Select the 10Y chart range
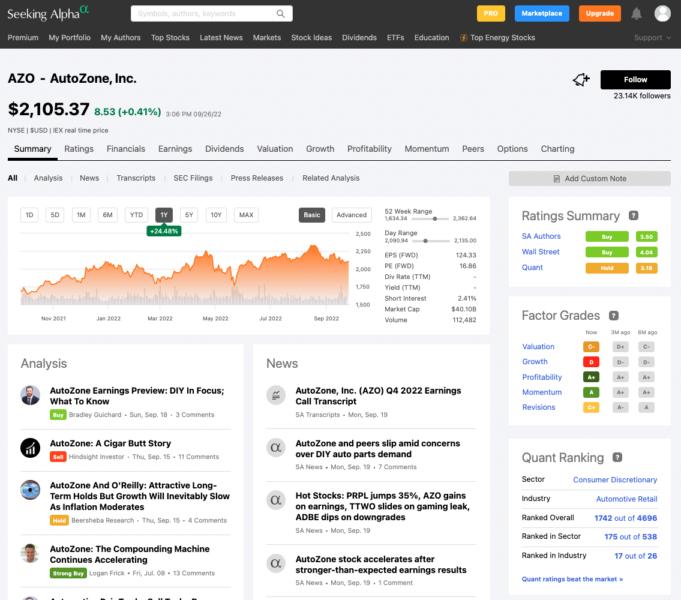Image resolution: width=681 pixels, height=600 pixels. click(216, 215)
